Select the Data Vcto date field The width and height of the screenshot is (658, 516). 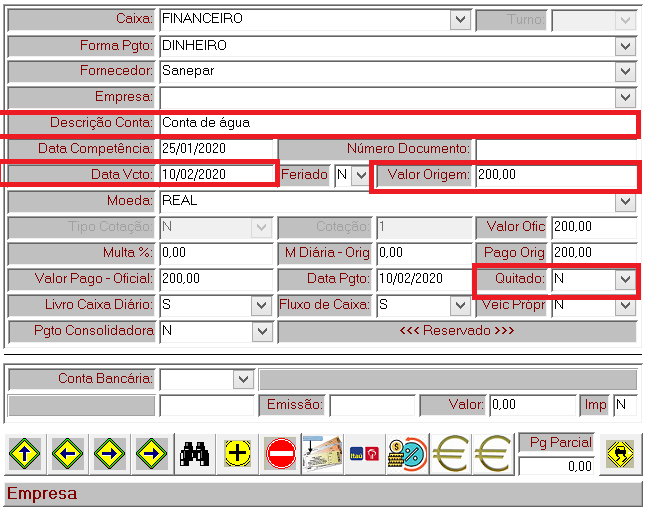216,175
